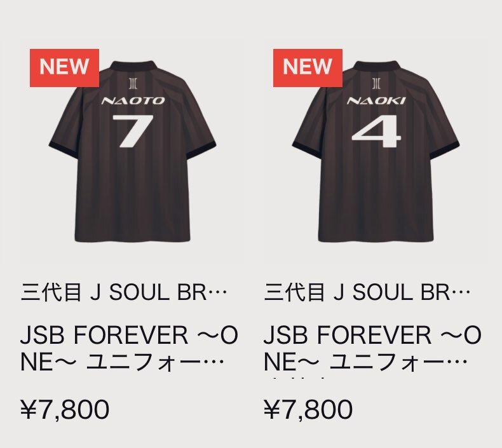The width and height of the screenshot is (502, 448).
Task: Click the NEW badge on NAOTO jersey
Action: click(x=64, y=68)
